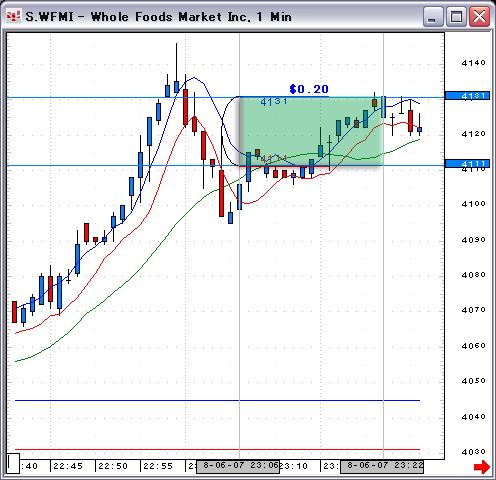Screen dimensions: 496x480
Task: Close the Whole Foods Market chart window
Action: pos(479,16)
